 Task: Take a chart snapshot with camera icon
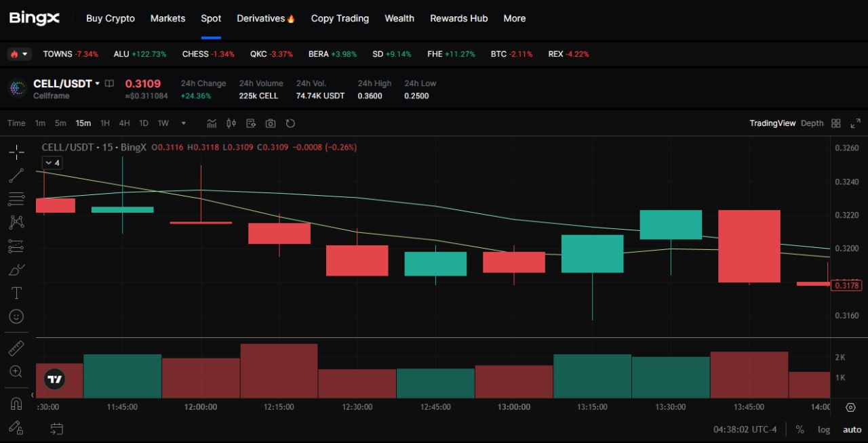pos(271,123)
